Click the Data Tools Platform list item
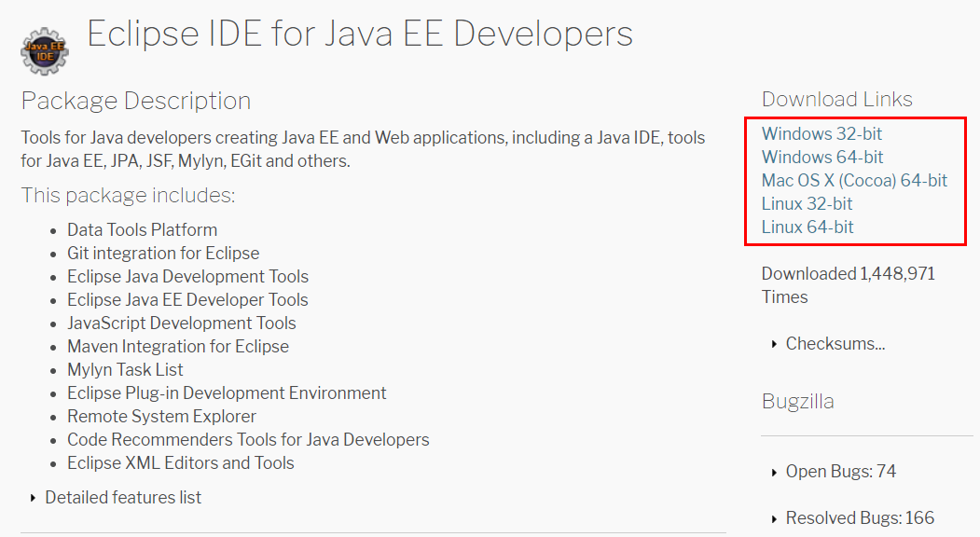Screen dimensions: 980x537 (x=142, y=230)
